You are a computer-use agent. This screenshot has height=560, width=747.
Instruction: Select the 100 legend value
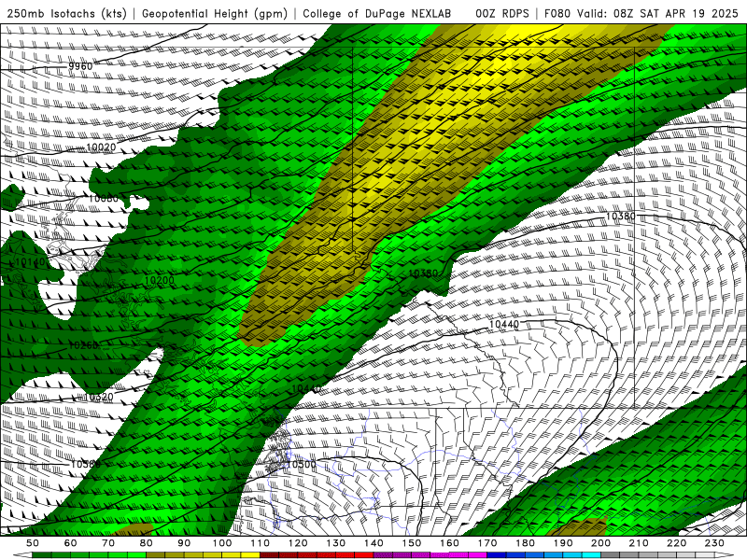click(222, 543)
